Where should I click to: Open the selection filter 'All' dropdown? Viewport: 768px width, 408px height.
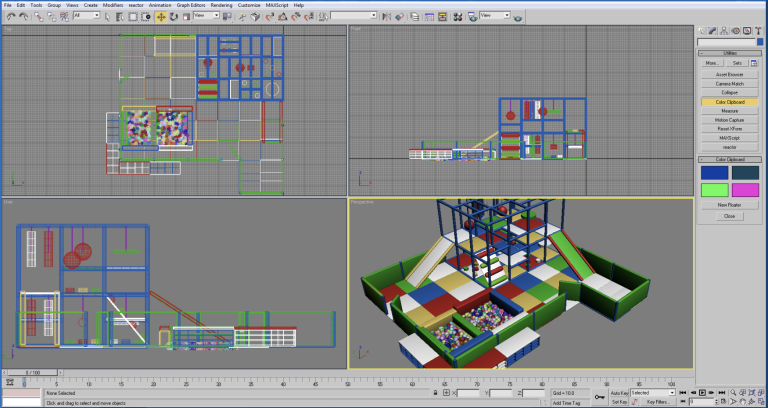click(86, 16)
